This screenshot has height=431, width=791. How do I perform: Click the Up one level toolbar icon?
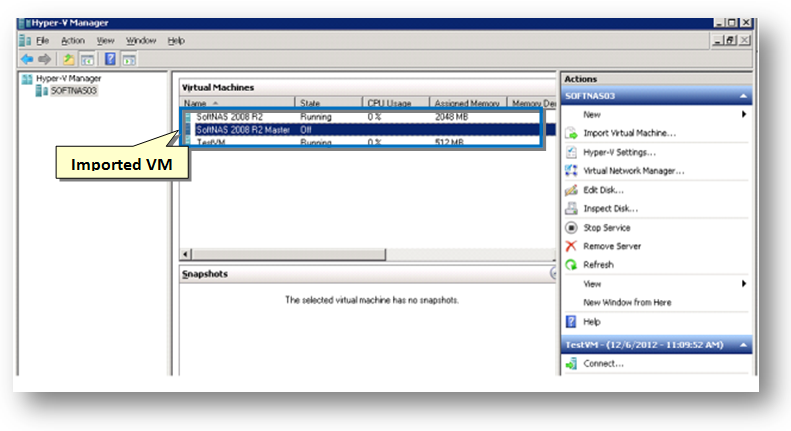click(x=68, y=59)
